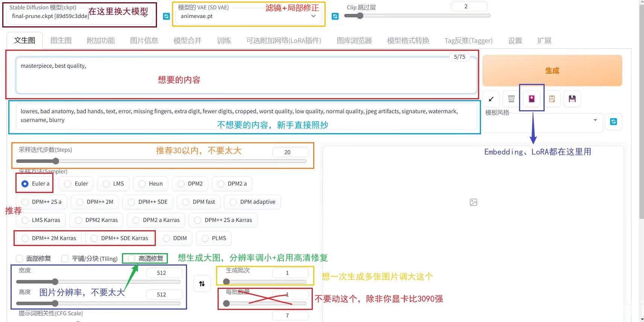Click the trash icon to clear prompt
The width and height of the screenshot is (644, 322).
click(x=511, y=99)
